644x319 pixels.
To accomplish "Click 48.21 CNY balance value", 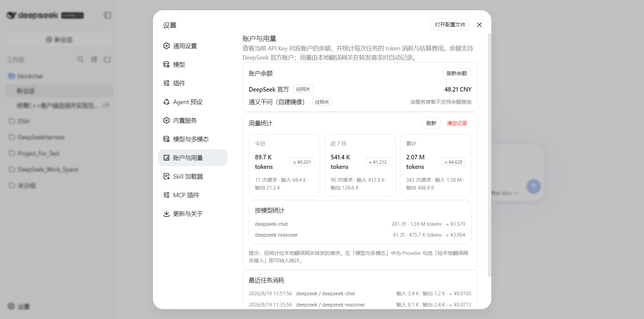I will point(458,89).
